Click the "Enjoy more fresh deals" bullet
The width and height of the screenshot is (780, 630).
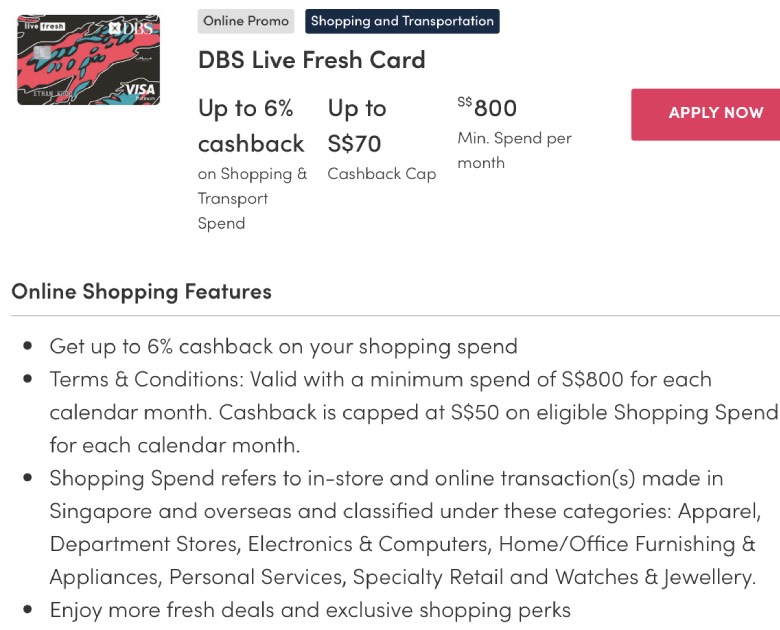[x=310, y=609]
